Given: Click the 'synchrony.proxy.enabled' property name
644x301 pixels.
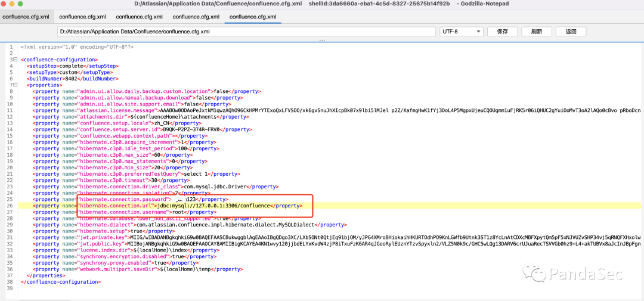Looking at the screenshot, I should [x=114, y=263].
